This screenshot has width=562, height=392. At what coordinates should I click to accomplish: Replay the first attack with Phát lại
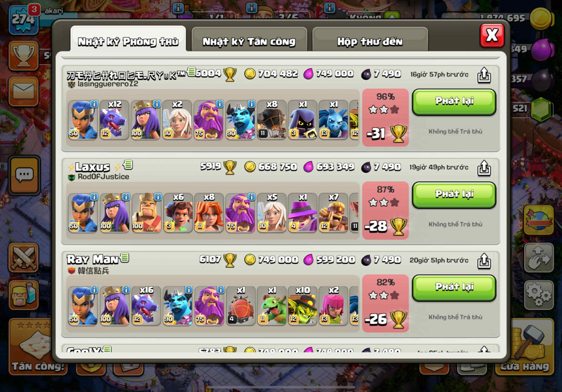click(x=454, y=102)
